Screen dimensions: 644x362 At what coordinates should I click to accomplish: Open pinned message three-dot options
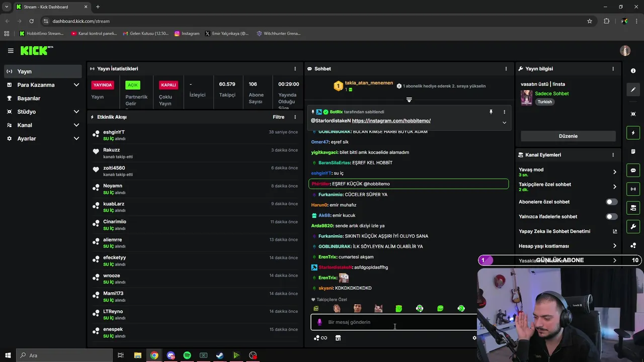504,112
